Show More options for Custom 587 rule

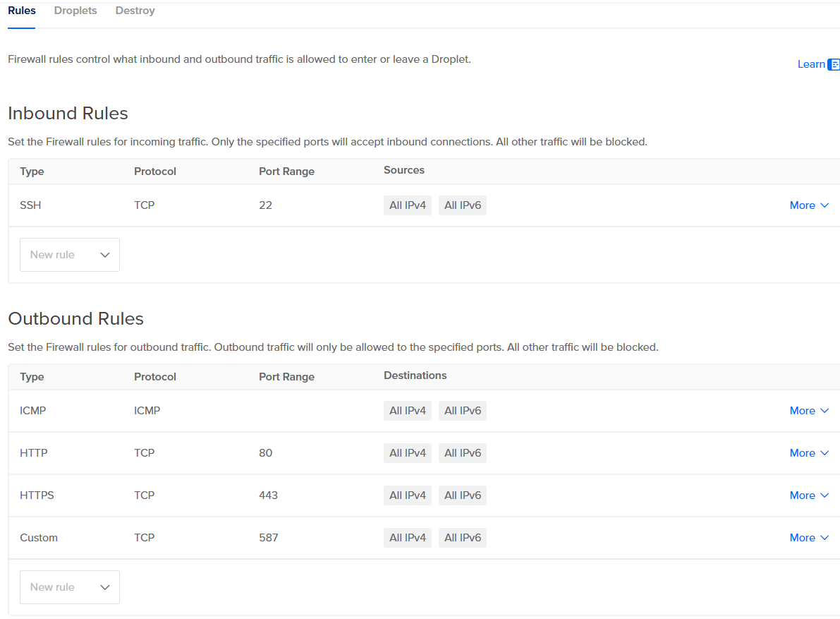[x=809, y=538]
